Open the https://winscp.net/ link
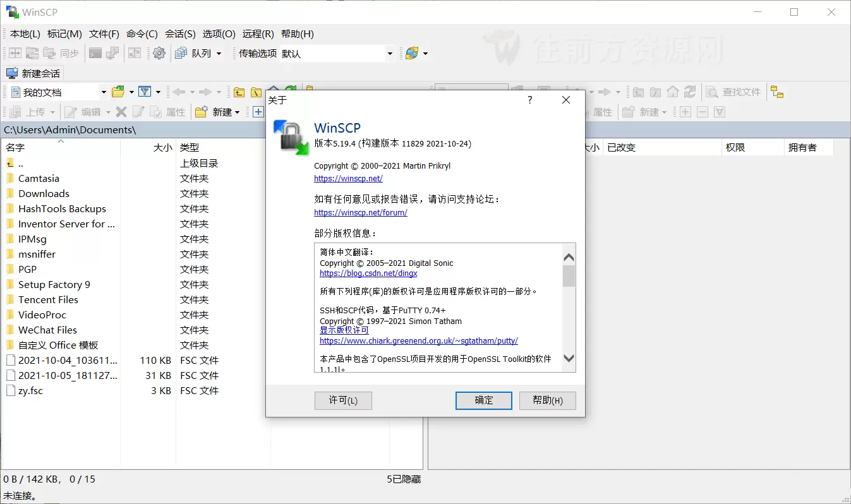Screen dimensions: 851x504 tap(348, 179)
